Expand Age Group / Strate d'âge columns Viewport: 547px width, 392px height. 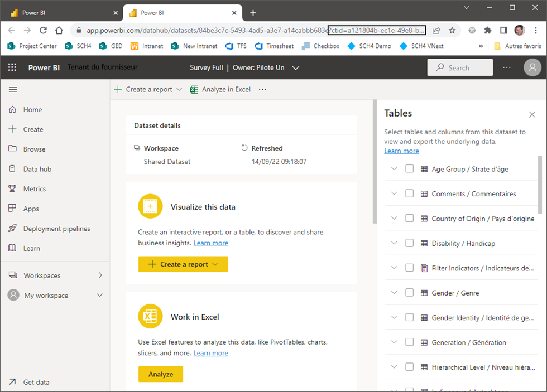tap(394, 168)
